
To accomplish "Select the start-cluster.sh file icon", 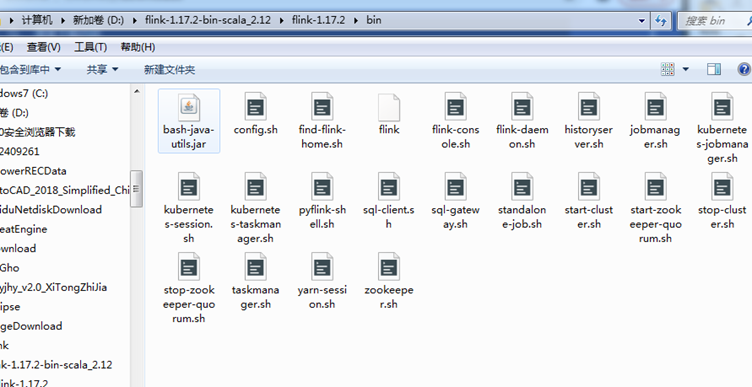I will coord(589,187).
